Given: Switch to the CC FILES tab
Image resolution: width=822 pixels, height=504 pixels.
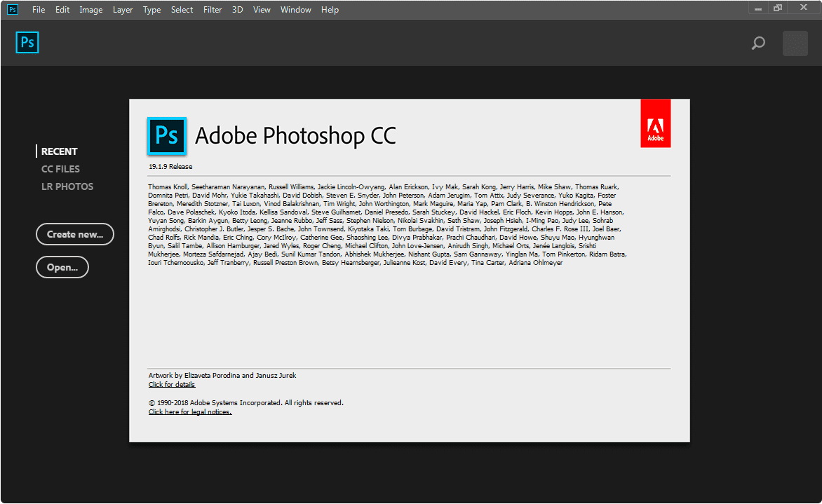Looking at the screenshot, I should 60,169.
